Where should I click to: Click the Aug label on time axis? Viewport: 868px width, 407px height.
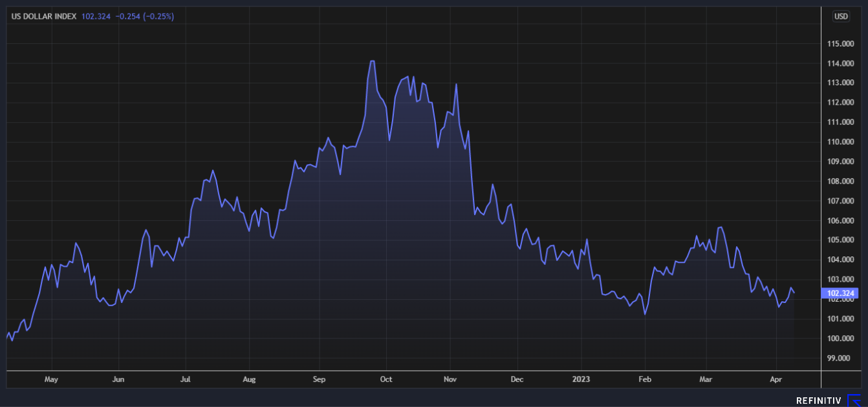[x=250, y=380]
